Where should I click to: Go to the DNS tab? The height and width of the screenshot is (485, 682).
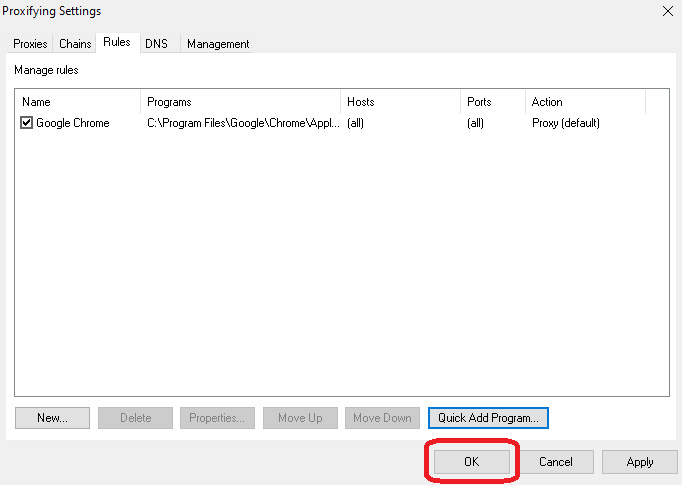[x=156, y=44]
